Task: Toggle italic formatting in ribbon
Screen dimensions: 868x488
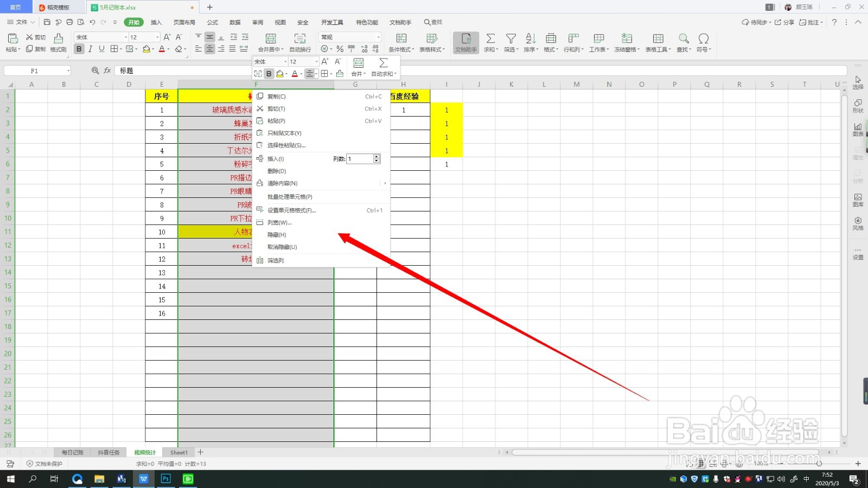Action: 90,49
